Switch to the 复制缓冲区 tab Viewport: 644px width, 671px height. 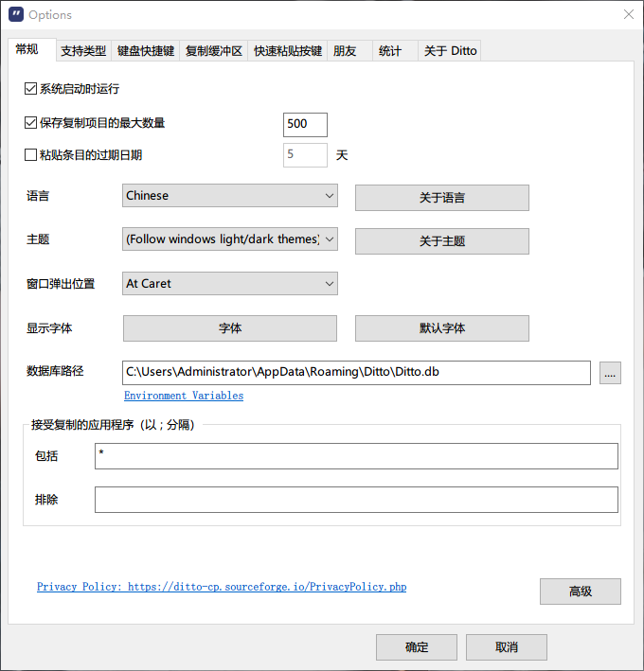[x=214, y=51]
